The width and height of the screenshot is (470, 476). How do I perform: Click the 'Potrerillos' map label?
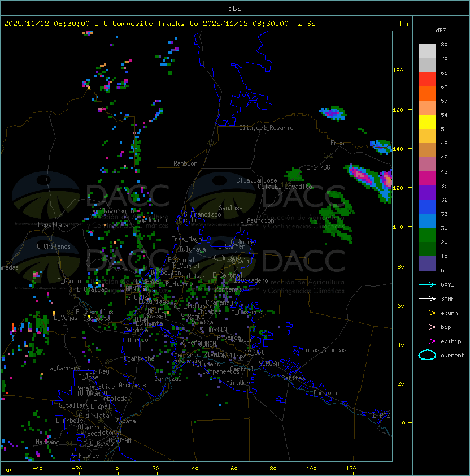point(94,312)
